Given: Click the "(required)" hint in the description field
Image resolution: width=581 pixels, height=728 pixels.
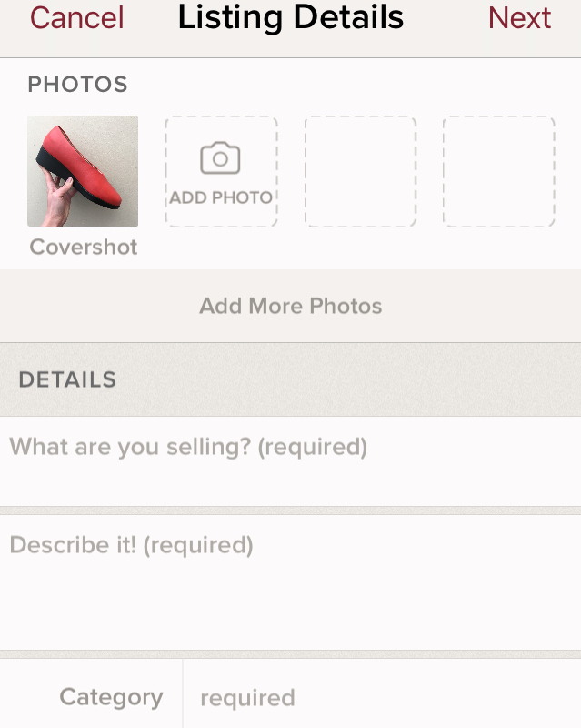Looking at the screenshot, I should point(198,545).
